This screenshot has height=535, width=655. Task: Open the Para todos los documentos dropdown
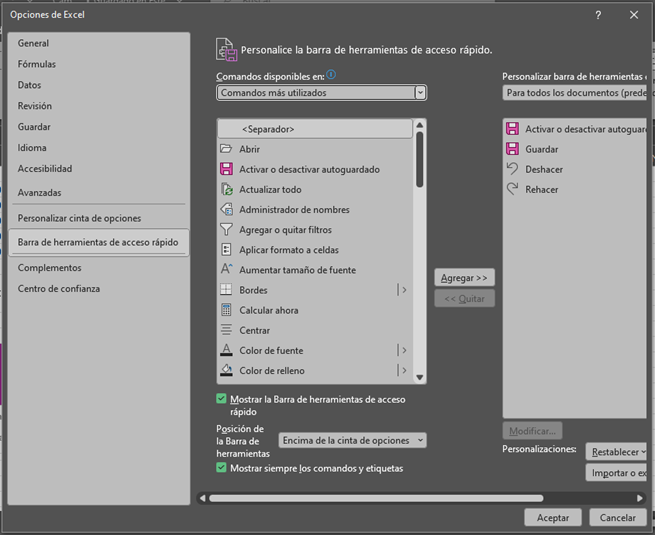coord(574,93)
